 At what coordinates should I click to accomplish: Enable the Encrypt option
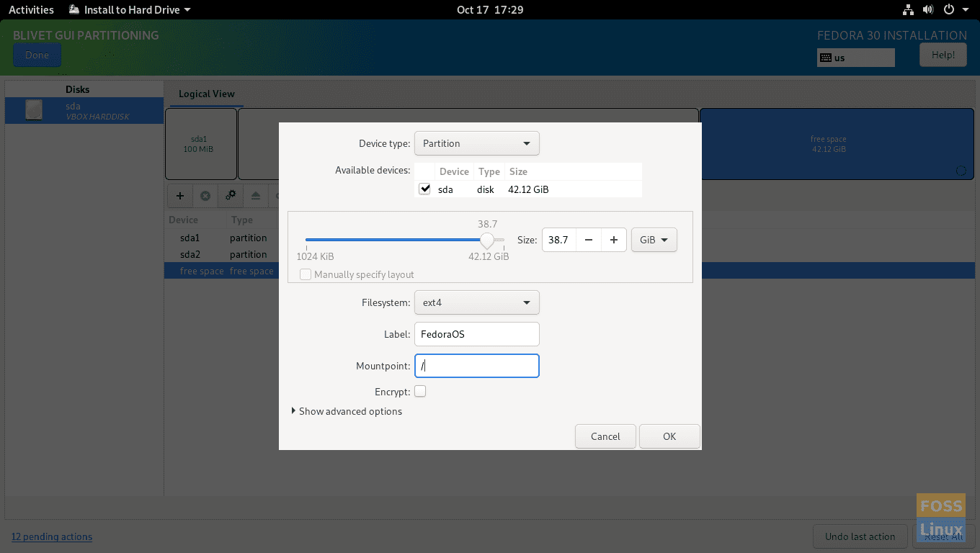tap(420, 391)
